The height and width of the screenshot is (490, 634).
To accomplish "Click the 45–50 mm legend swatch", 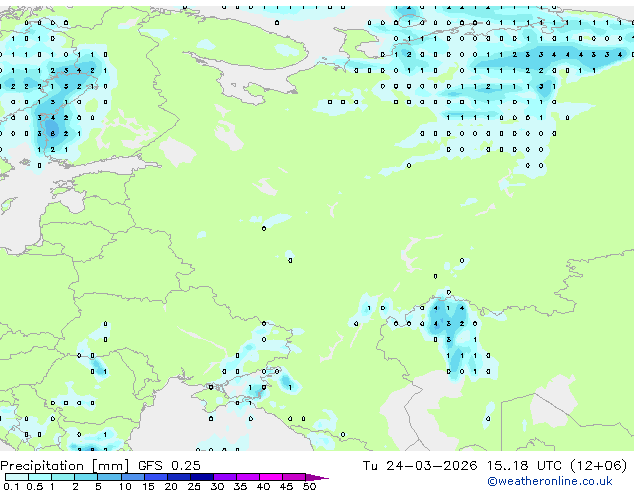I will 294,477.
